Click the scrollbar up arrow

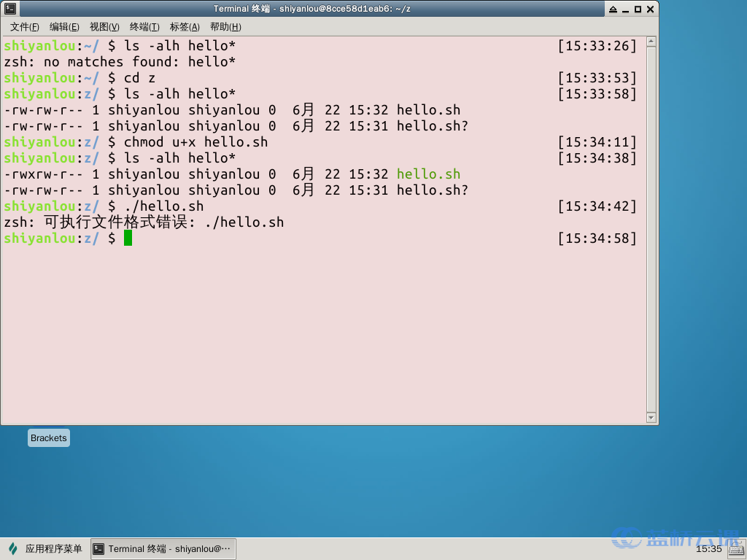click(651, 42)
